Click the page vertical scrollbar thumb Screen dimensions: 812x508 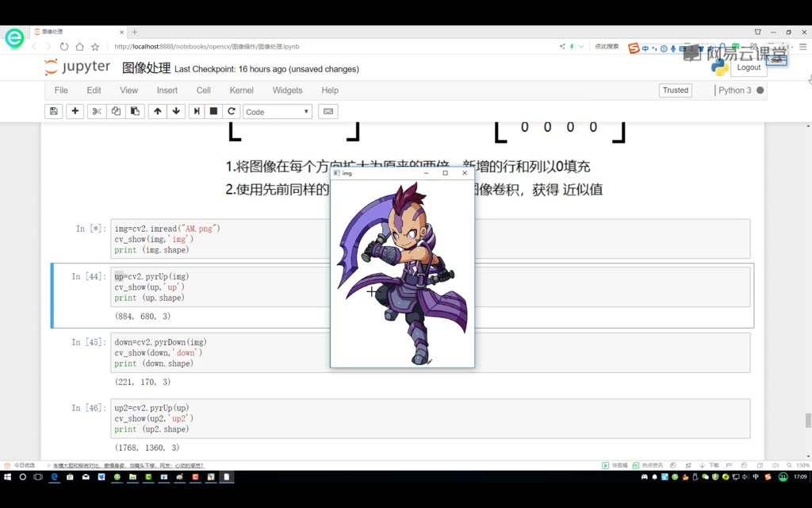[808, 420]
